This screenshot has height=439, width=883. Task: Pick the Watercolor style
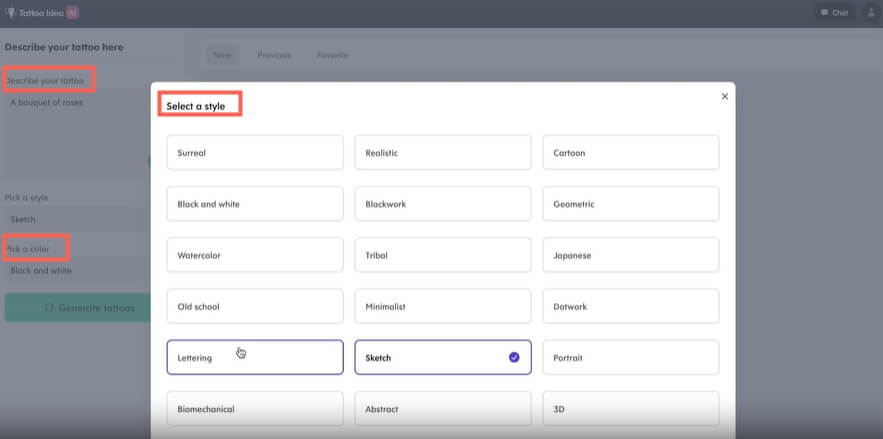coord(255,255)
